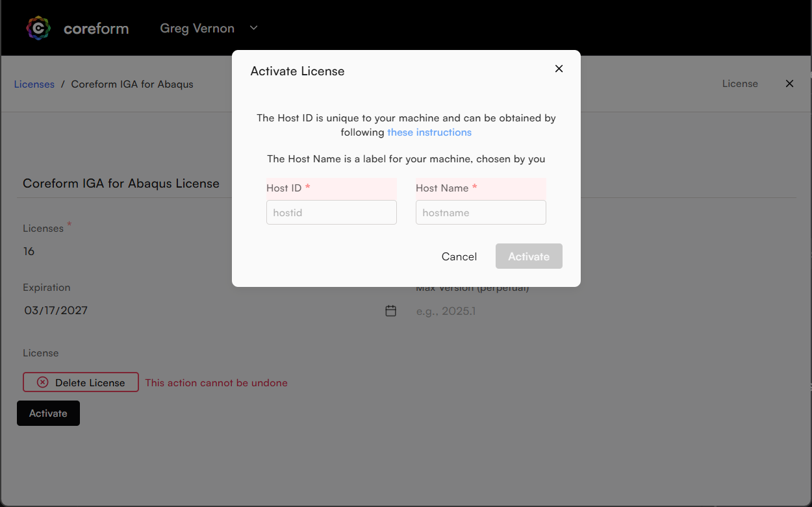Click the 'License' label at top right
812x507 pixels.
click(x=740, y=84)
